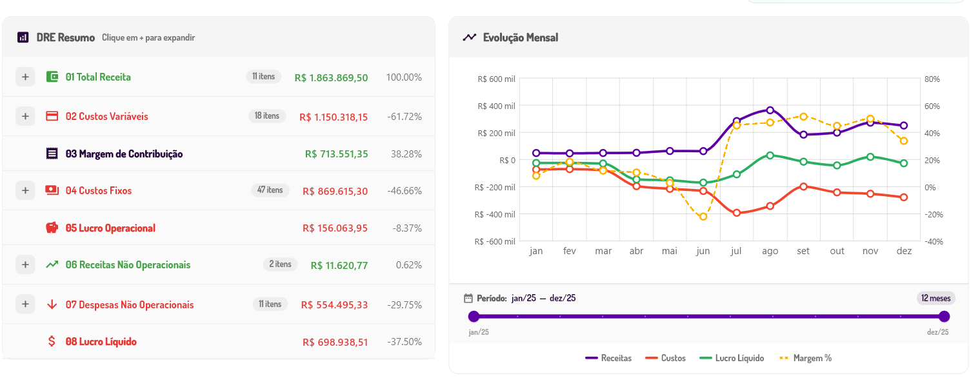Expand the 01 Total Receita row

[x=25, y=77]
